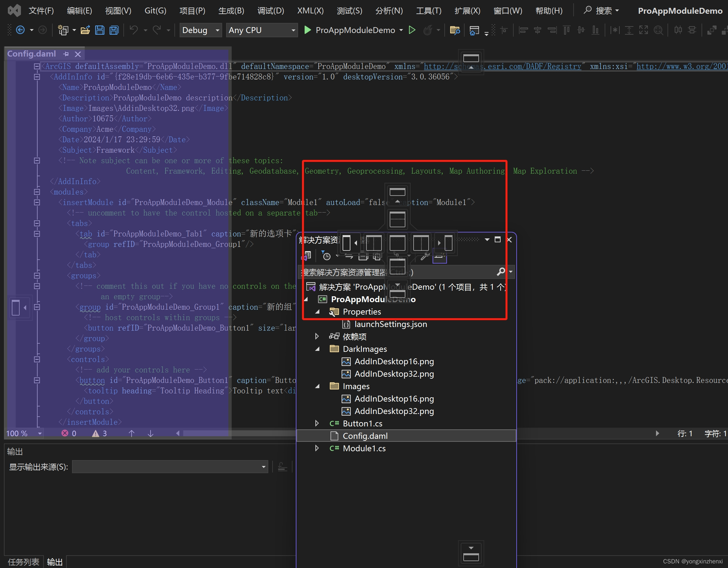
Task: Click the redo arrow icon
Action: [x=157, y=30]
